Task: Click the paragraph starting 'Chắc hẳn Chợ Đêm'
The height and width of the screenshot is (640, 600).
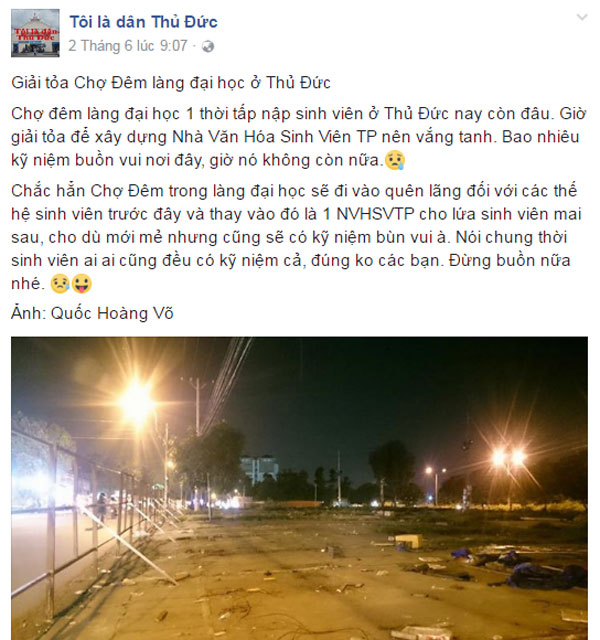Action: (297, 237)
